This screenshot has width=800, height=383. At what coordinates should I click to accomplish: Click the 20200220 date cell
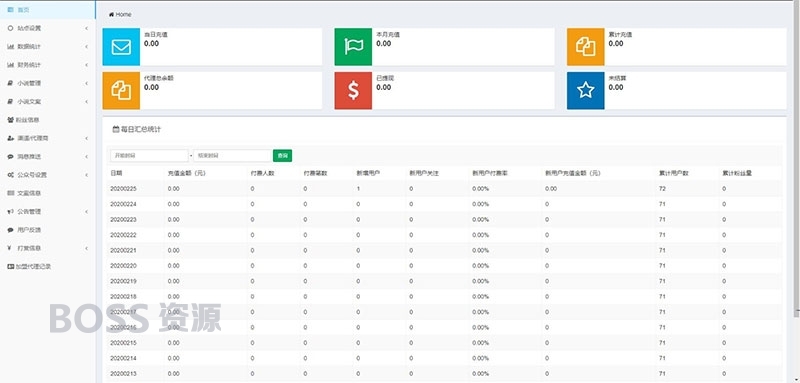click(123, 266)
